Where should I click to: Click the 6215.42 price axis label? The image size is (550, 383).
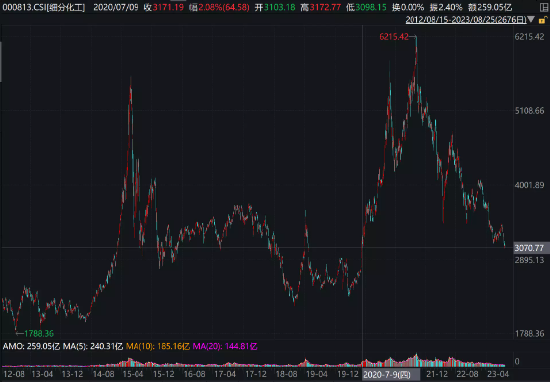[529, 37]
